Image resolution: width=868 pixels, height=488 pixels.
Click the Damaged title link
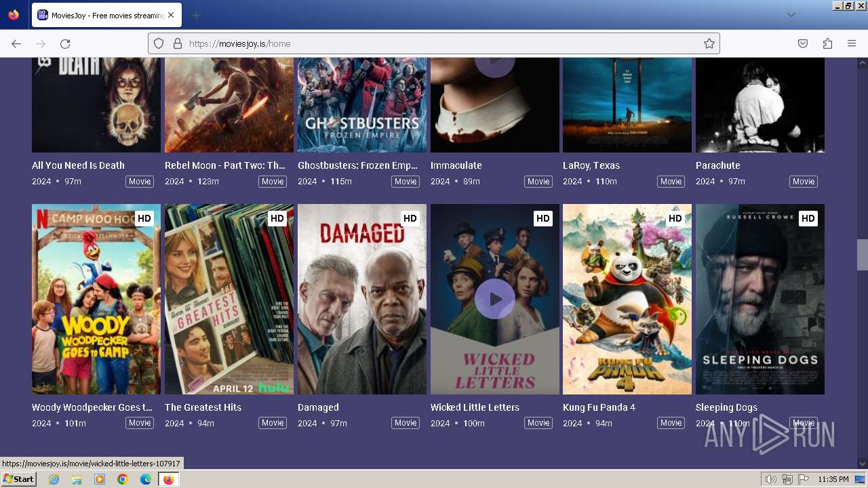[318, 407]
